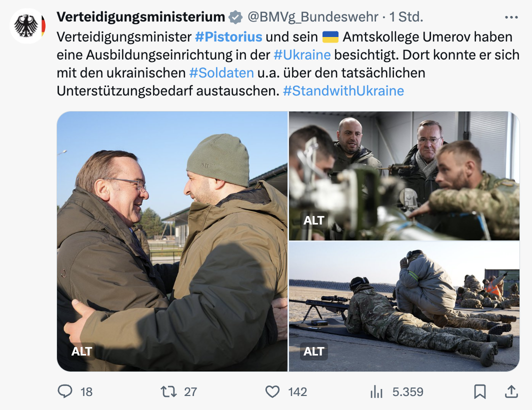The height and width of the screenshot is (410, 532).
Task: Open the @BMVg_Bundeswehr handle
Action: point(313,17)
